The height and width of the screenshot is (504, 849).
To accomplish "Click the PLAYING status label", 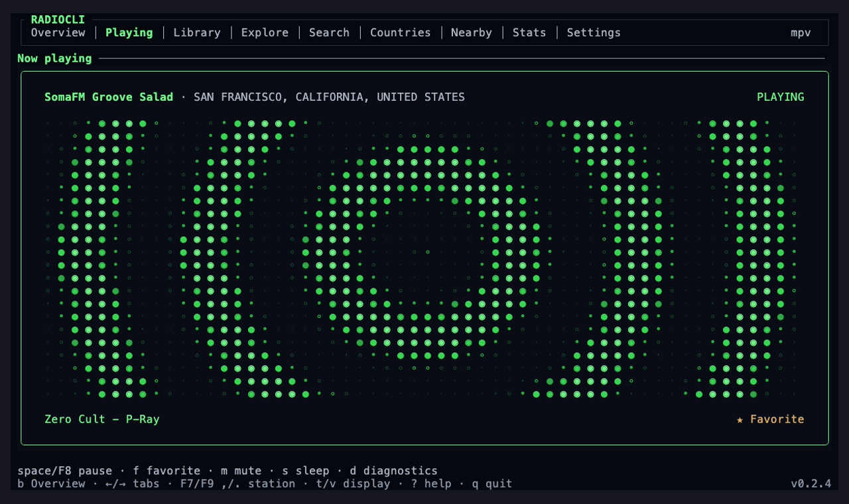I will click(781, 97).
